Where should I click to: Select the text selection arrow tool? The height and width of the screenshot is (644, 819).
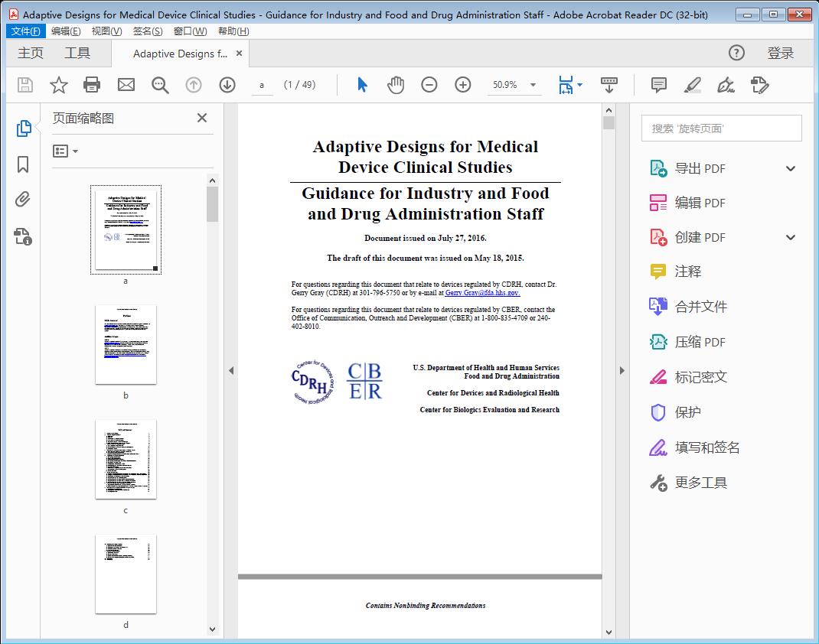click(x=362, y=85)
